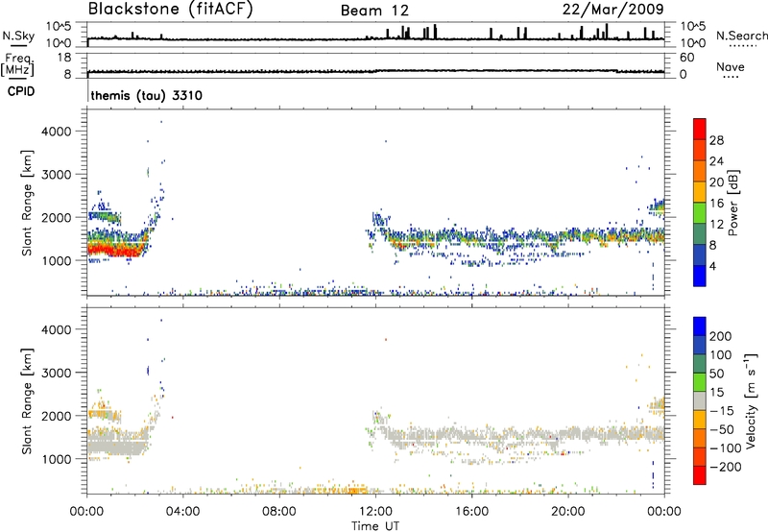Click the frequency trace in the Freq panel
The image size is (768, 532).
tap(375, 71)
